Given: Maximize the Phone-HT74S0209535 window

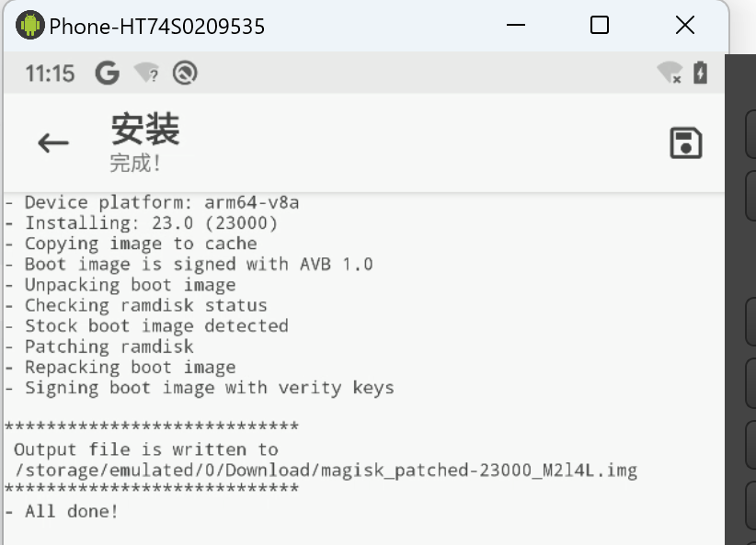Looking at the screenshot, I should coord(599,26).
